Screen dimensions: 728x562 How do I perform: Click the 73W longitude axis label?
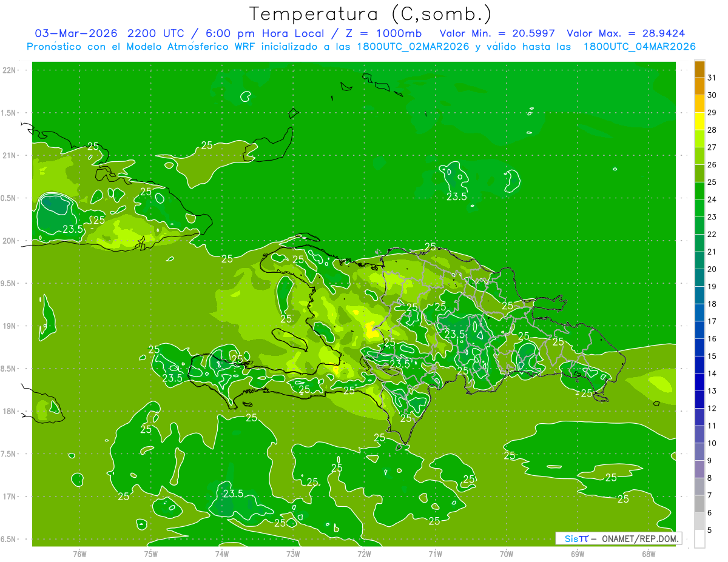pyautogui.click(x=293, y=553)
